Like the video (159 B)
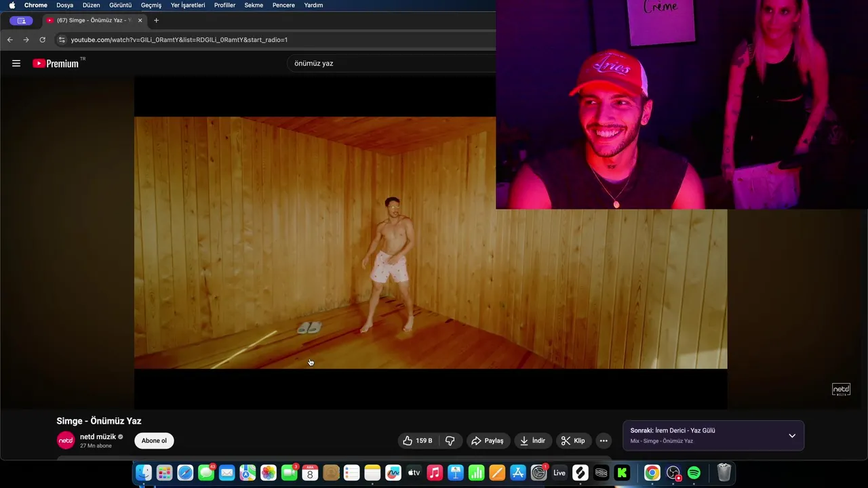 click(x=418, y=441)
